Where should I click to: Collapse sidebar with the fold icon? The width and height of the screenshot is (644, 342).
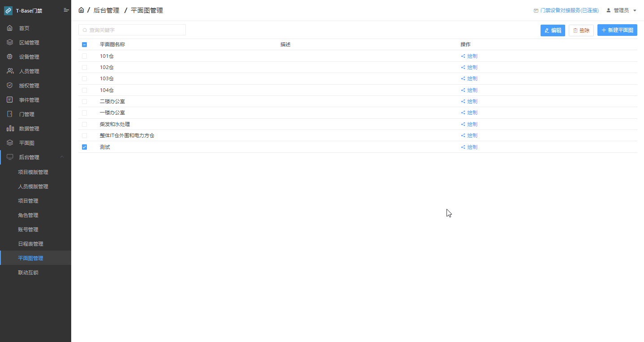66,10
